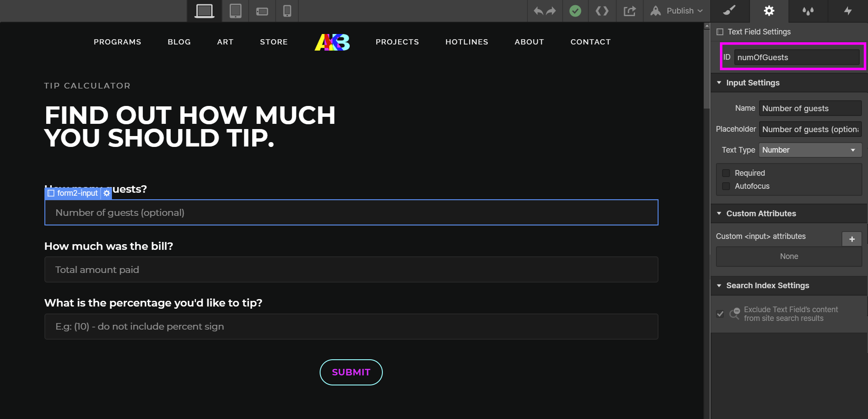
Task: Click the Name field Number of guests
Action: tap(810, 108)
